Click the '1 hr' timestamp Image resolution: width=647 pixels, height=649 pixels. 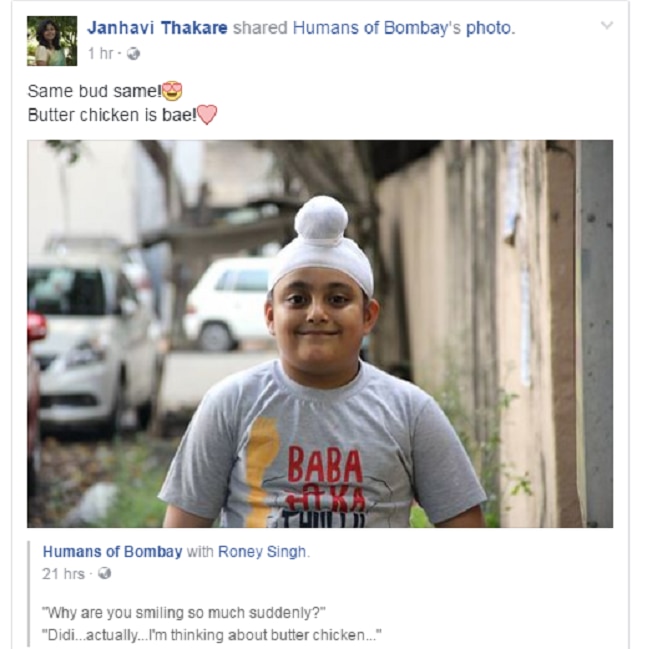(101, 53)
